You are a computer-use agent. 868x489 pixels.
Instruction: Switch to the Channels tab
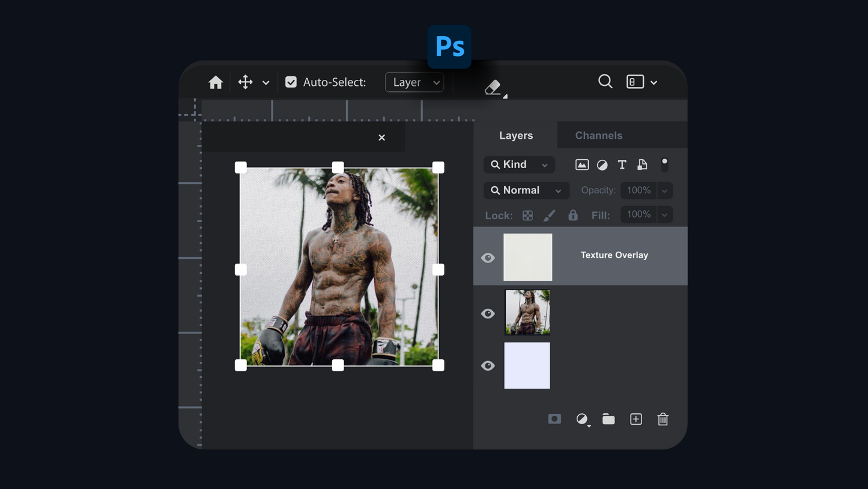(x=598, y=135)
